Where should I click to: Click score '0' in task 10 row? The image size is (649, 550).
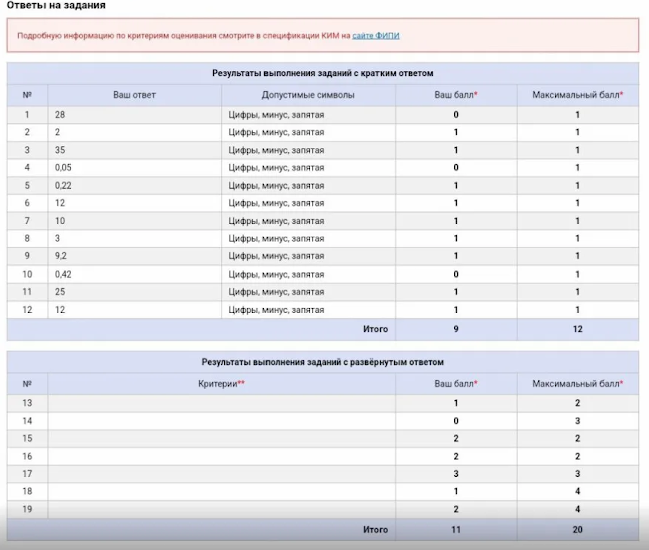(x=456, y=274)
